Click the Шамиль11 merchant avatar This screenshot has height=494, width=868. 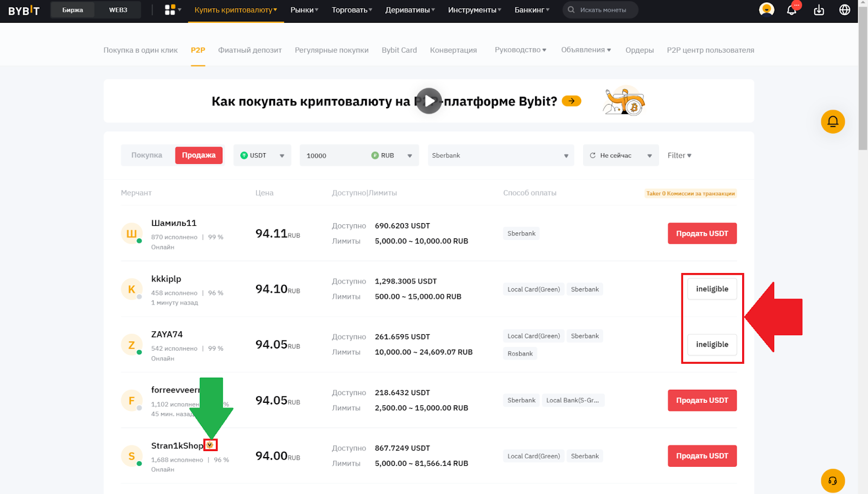[131, 233]
